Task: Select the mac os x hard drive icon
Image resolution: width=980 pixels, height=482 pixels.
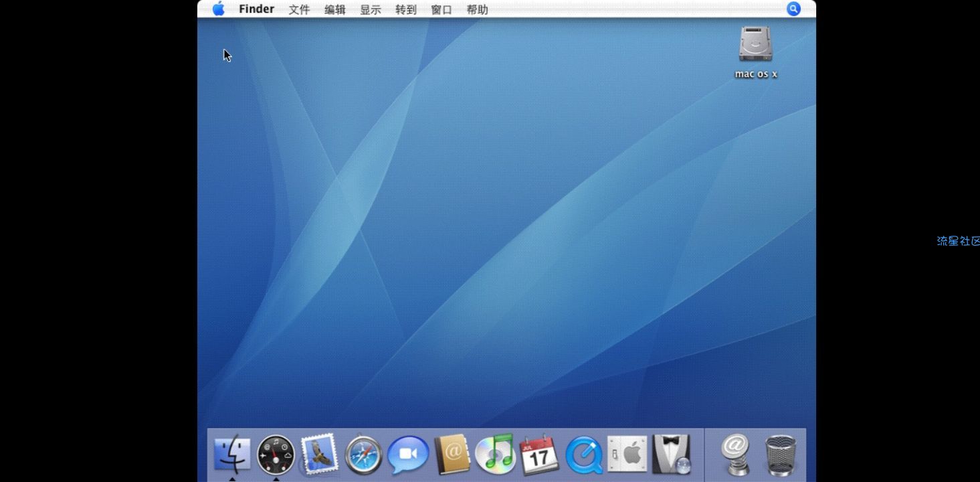Action: tap(756, 44)
